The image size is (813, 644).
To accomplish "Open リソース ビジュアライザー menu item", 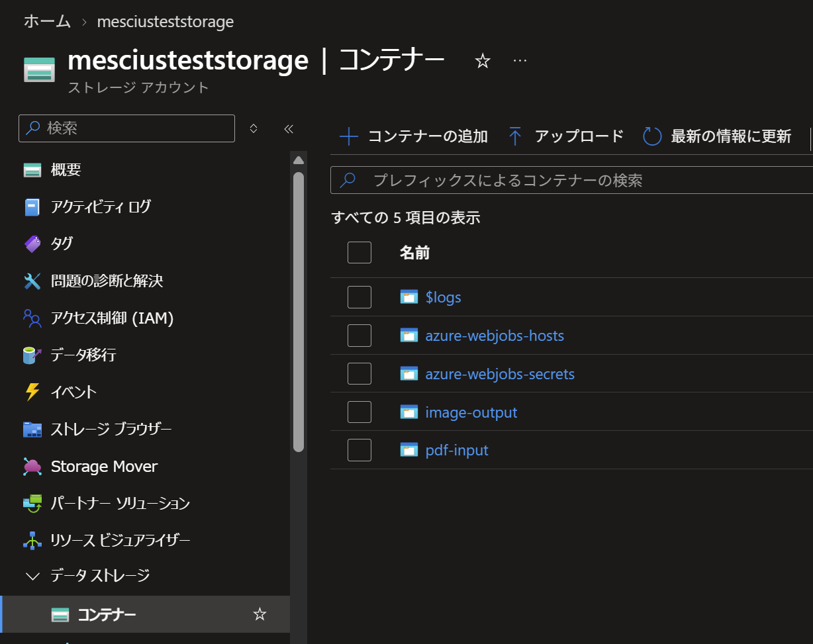I will point(120,541).
